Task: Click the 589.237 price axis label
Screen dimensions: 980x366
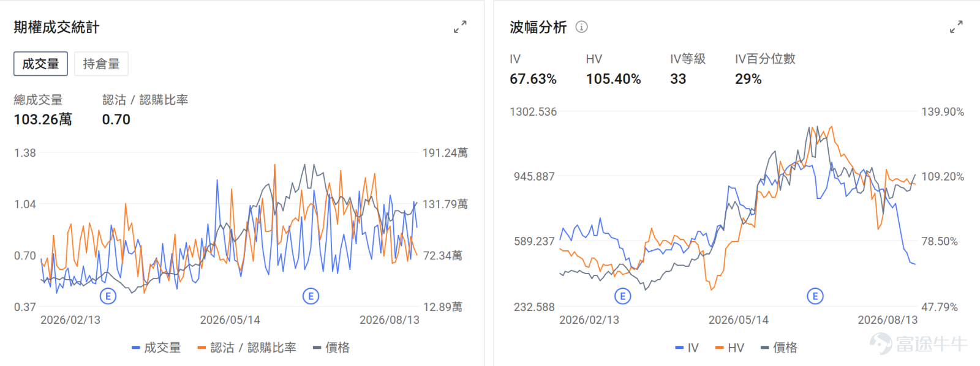Action: point(534,241)
